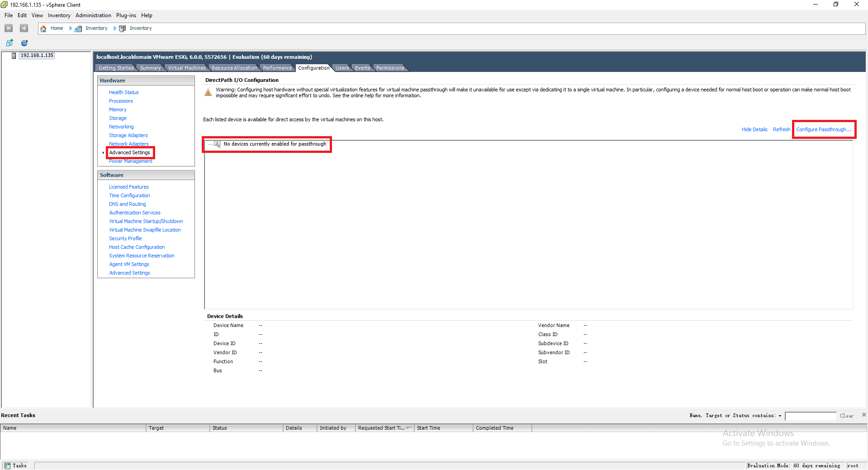This screenshot has height=470, width=868.
Task: Click the forward navigation arrow icon
Action: (x=24, y=28)
